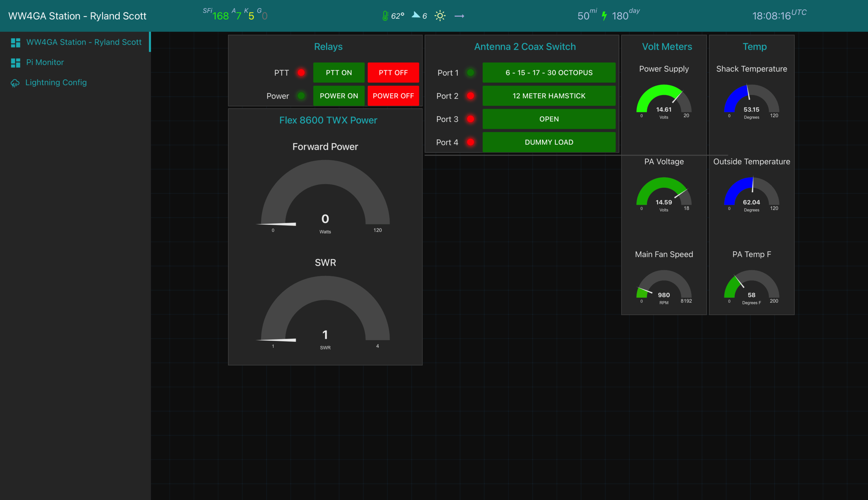Click the thermometer icon in the header
This screenshot has height=500, width=868.
point(385,16)
